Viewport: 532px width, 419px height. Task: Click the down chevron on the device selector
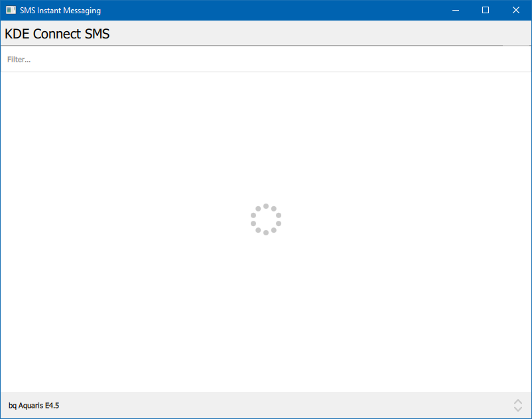pyautogui.click(x=517, y=408)
